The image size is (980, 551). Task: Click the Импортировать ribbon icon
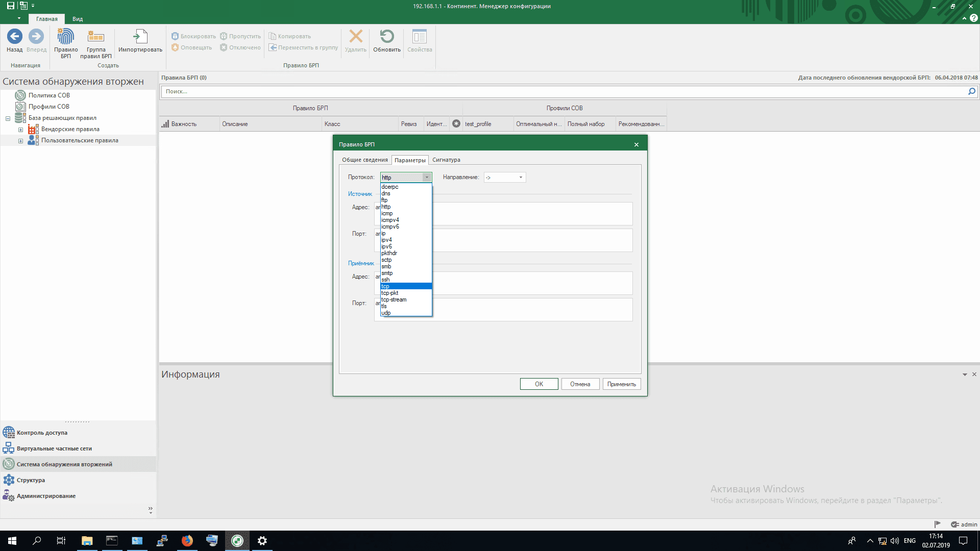pos(140,37)
